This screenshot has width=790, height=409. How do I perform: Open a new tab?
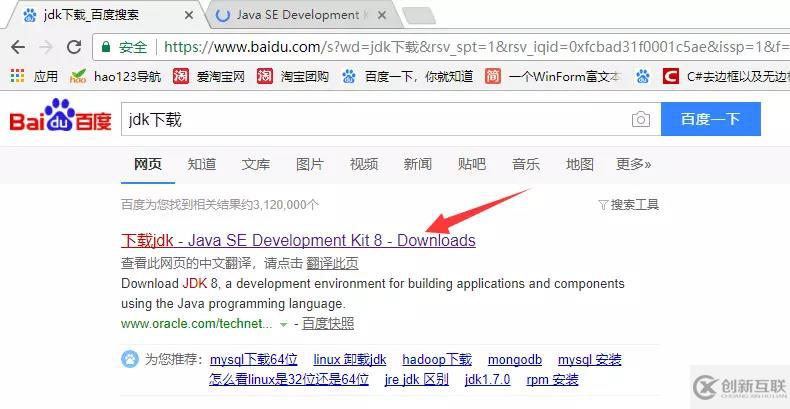[418, 16]
